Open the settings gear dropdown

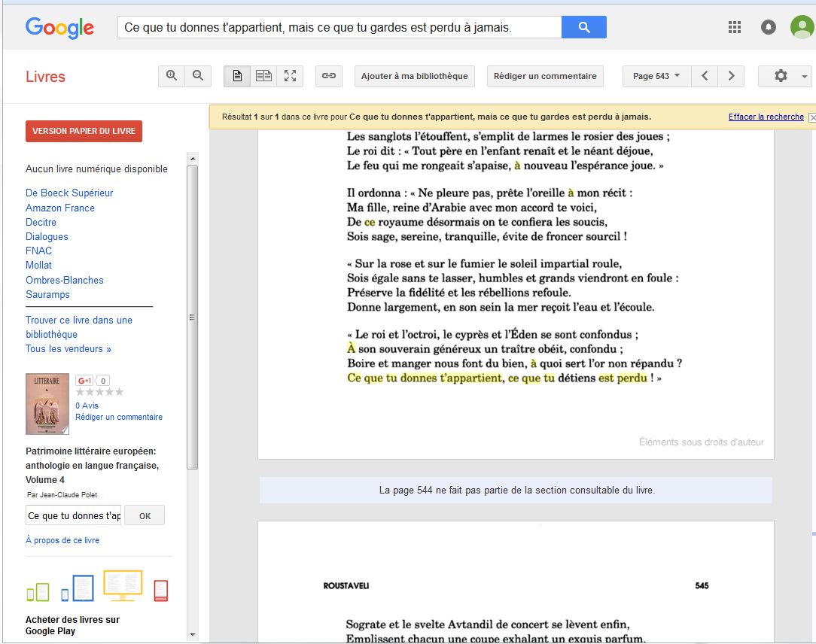pos(784,76)
